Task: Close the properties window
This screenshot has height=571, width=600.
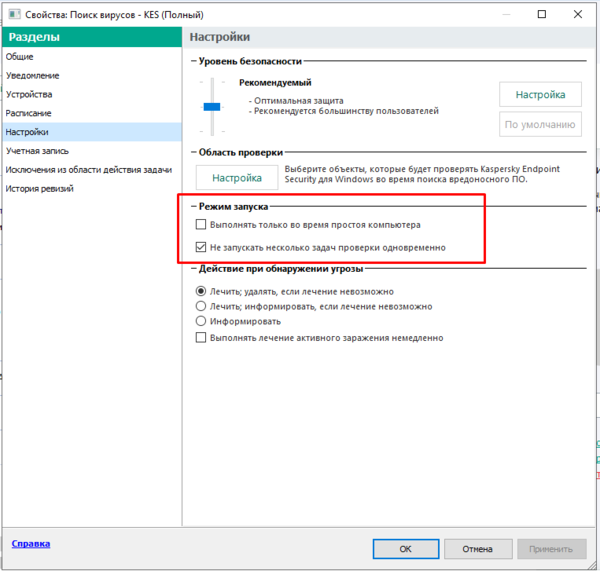Action: tap(578, 14)
